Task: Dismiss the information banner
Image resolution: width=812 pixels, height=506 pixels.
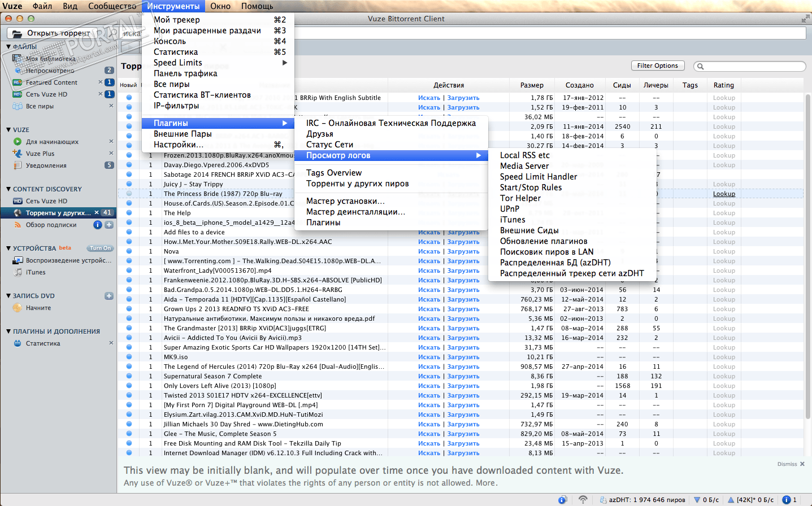Action: 791,464
